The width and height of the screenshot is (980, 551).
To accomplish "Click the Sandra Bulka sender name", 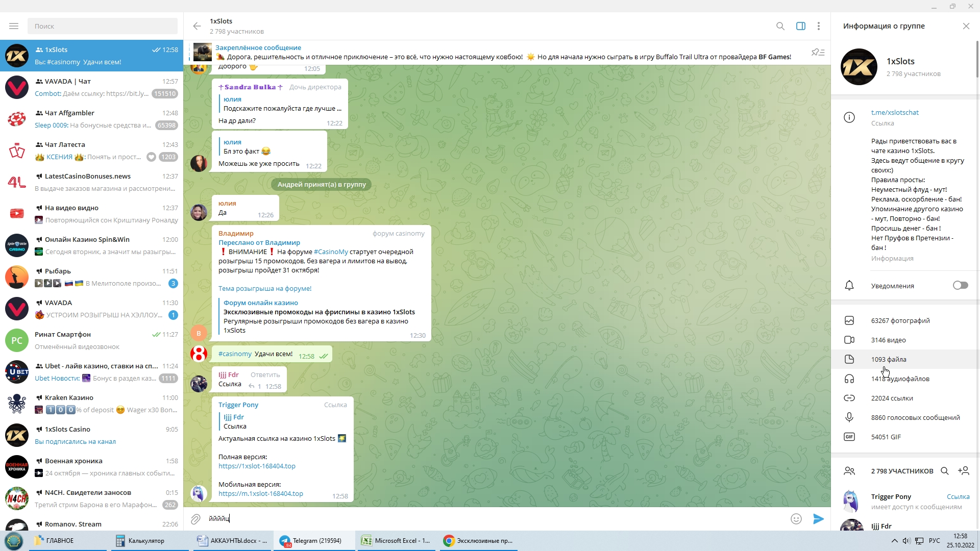I will point(250,87).
